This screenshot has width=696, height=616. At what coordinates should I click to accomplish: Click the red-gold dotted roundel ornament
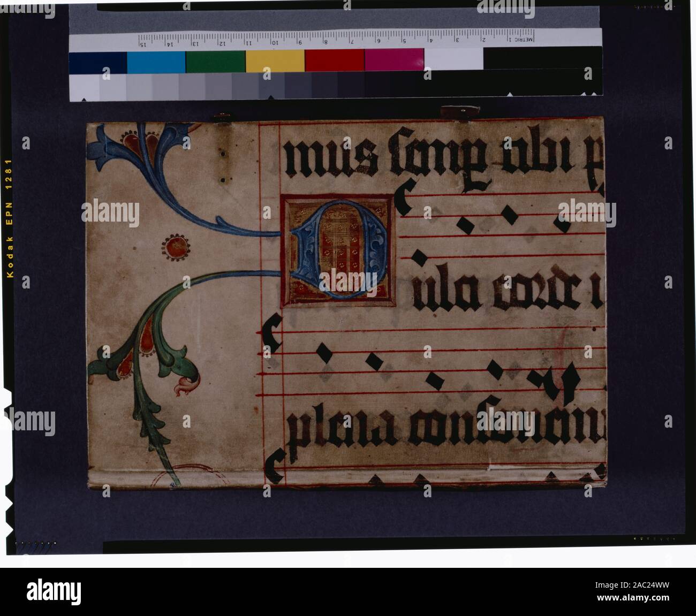click(x=176, y=248)
